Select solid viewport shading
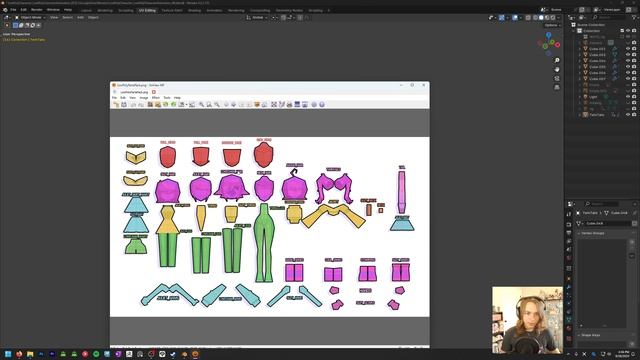This screenshot has width=640, height=360. point(541,18)
